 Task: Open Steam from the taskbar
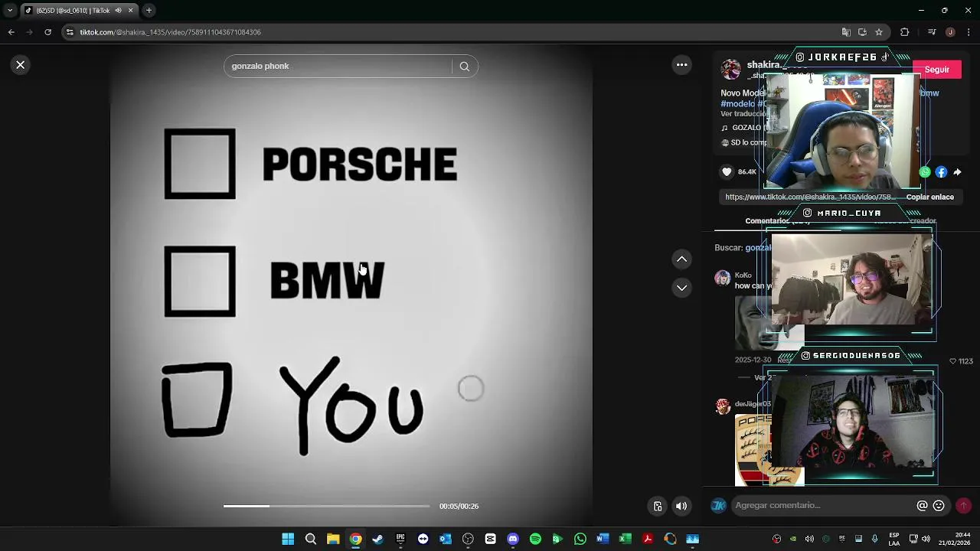[x=377, y=539]
